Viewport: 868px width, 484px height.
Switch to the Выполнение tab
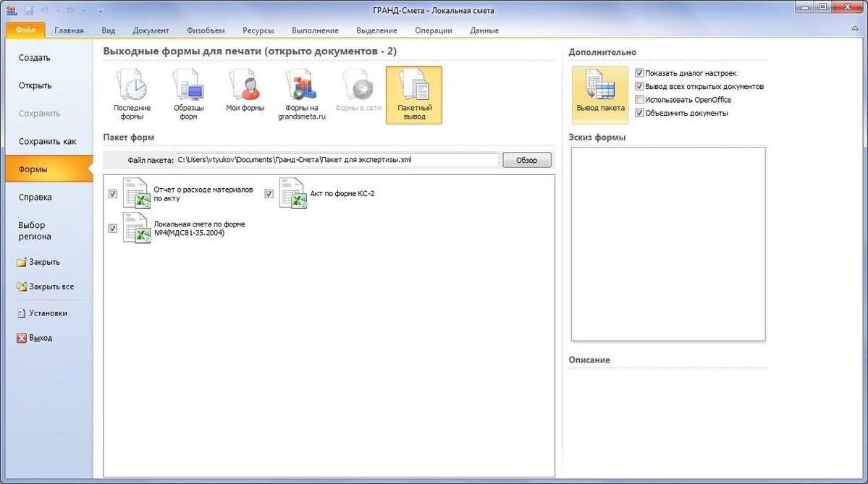[315, 30]
